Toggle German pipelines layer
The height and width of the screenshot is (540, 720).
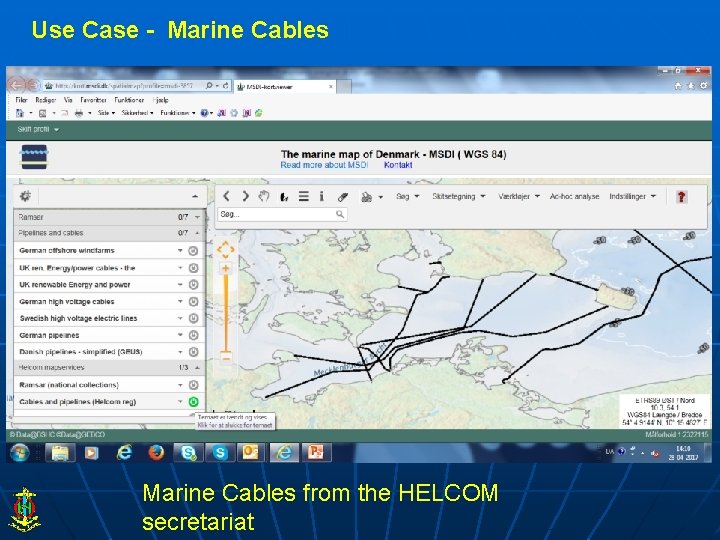(193, 335)
